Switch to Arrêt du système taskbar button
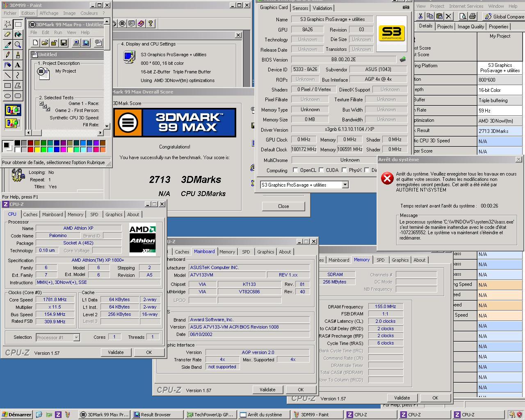 click(265, 415)
